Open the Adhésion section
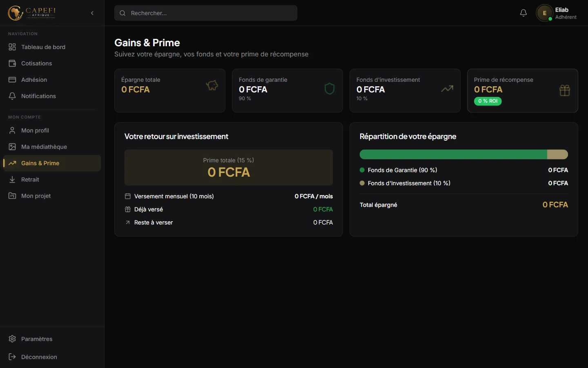This screenshot has width=588, height=368. pyautogui.click(x=52, y=80)
